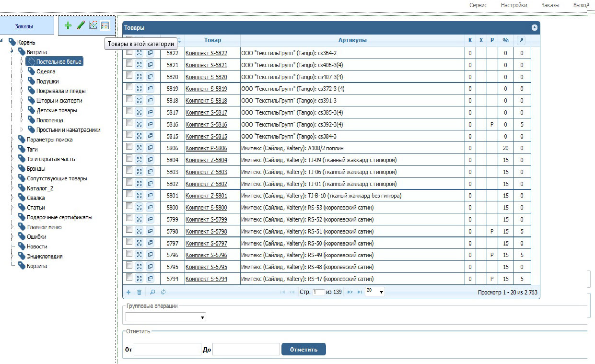The height and width of the screenshot is (364, 595).
Task: Click the copy-window icon in row 5796
Action: pos(150,255)
